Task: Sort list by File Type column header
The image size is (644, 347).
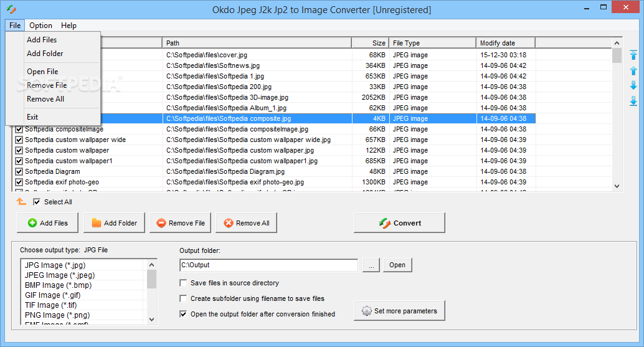Action: pos(433,43)
